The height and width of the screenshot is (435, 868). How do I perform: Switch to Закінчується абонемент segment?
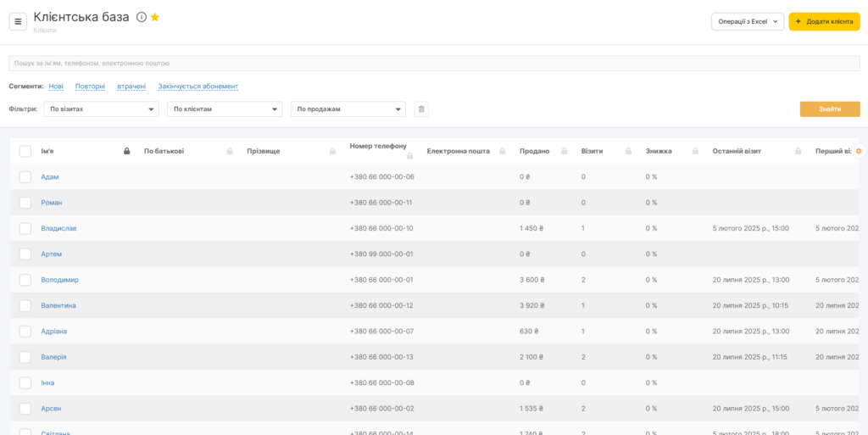click(x=198, y=86)
